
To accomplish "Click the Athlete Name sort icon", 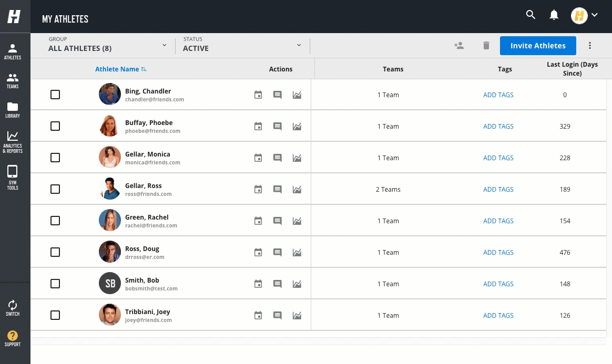I will [x=144, y=69].
